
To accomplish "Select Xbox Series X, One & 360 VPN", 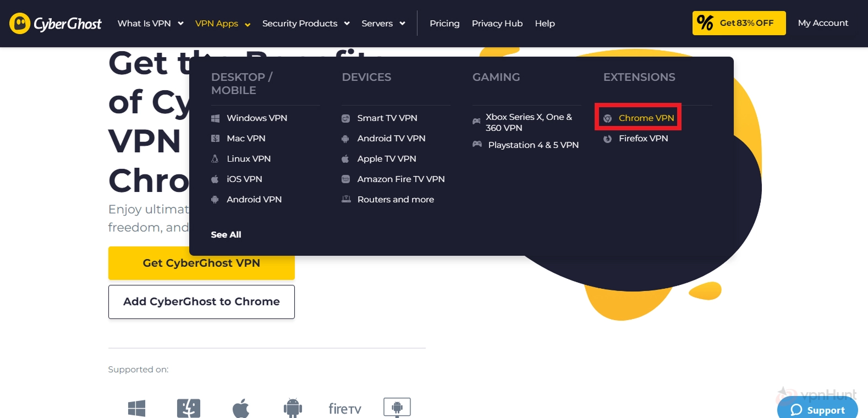I will tap(529, 123).
